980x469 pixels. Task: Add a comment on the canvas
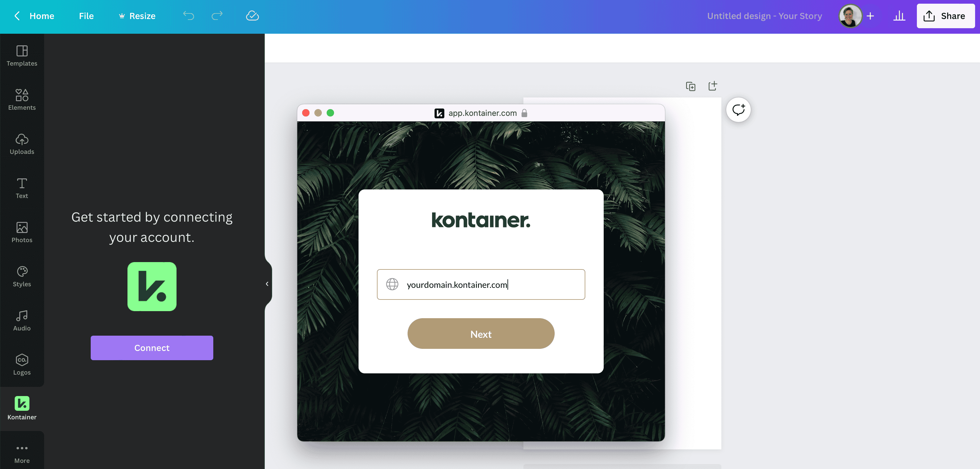[x=738, y=110]
